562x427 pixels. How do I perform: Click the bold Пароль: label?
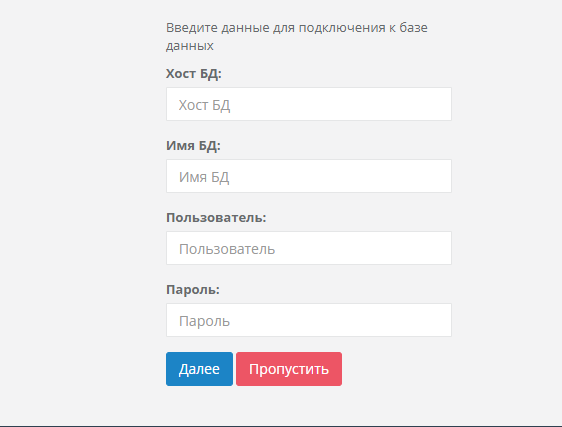click(x=193, y=290)
